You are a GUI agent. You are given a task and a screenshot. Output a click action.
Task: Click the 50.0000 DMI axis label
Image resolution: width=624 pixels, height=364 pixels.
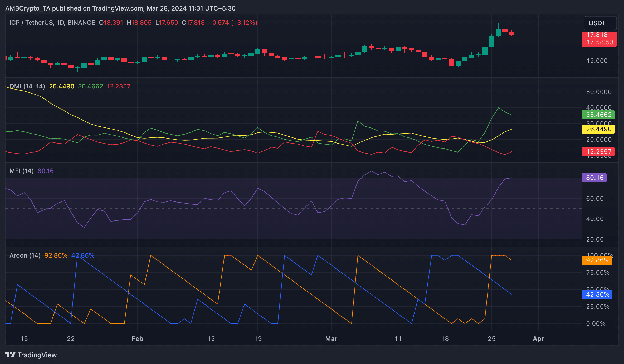pos(599,92)
